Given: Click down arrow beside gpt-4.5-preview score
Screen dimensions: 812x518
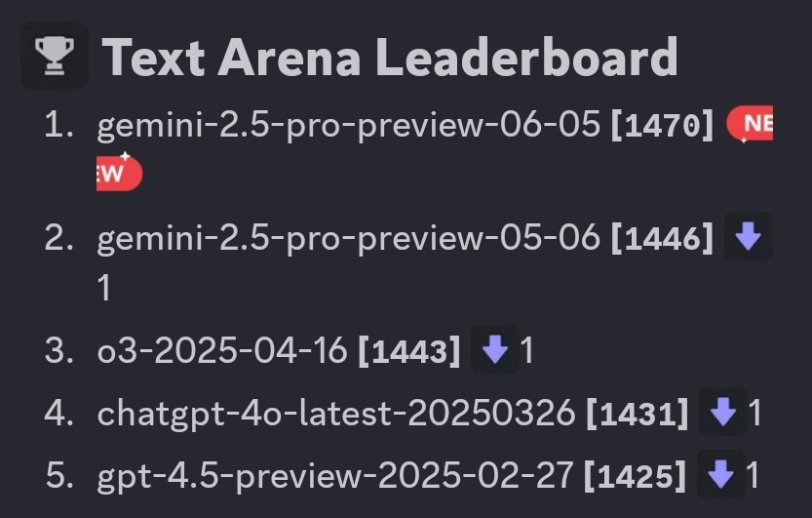Looking at the screenshot, I should coord(721,474).
